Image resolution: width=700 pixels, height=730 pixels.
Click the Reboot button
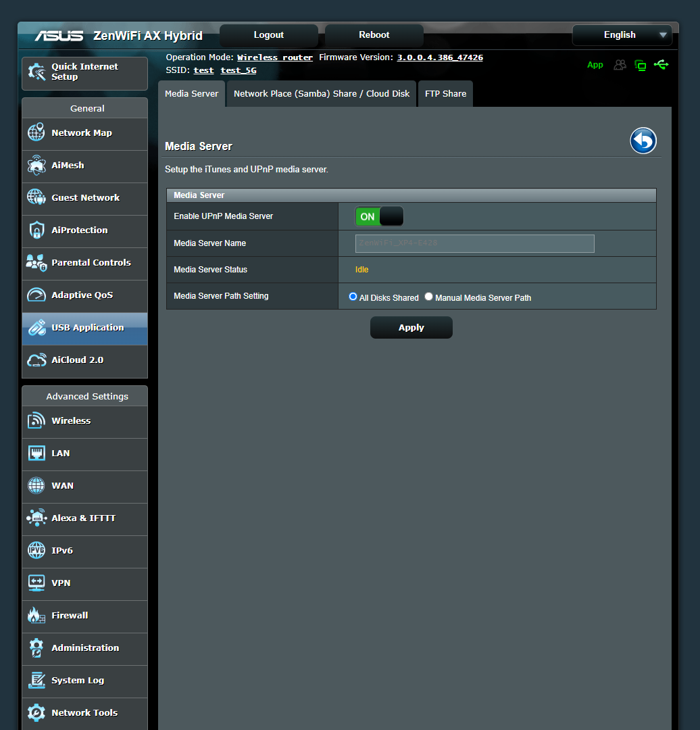(x=373, y=34)
